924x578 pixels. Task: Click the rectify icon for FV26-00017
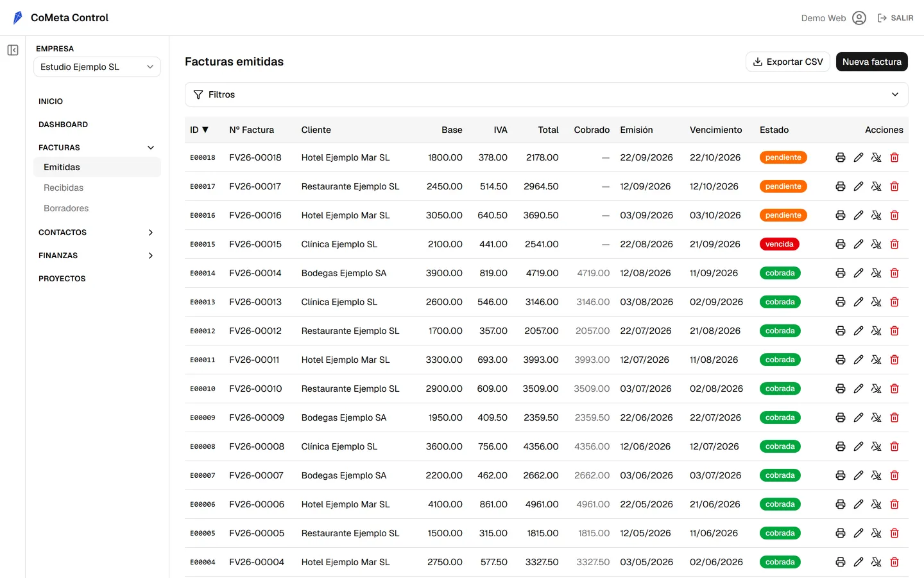(877, 186)
